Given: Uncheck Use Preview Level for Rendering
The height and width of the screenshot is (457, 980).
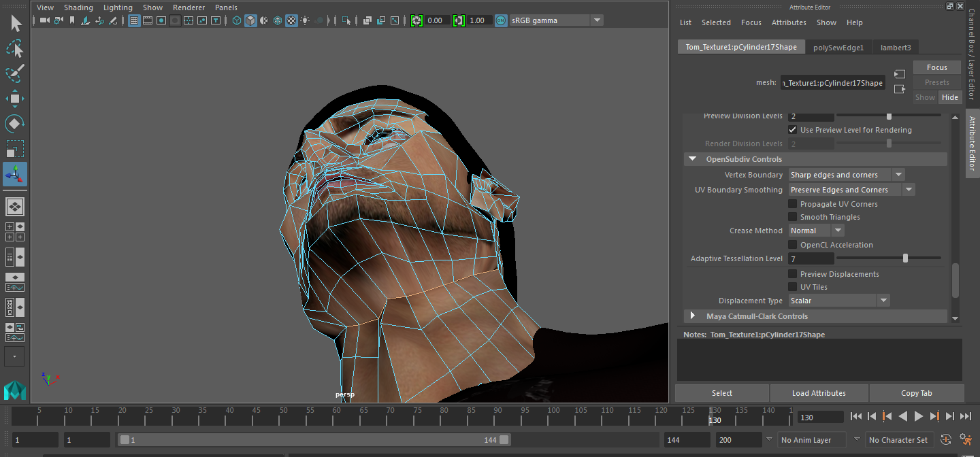Looking at the screenshot, I should [x=793, y=129].
